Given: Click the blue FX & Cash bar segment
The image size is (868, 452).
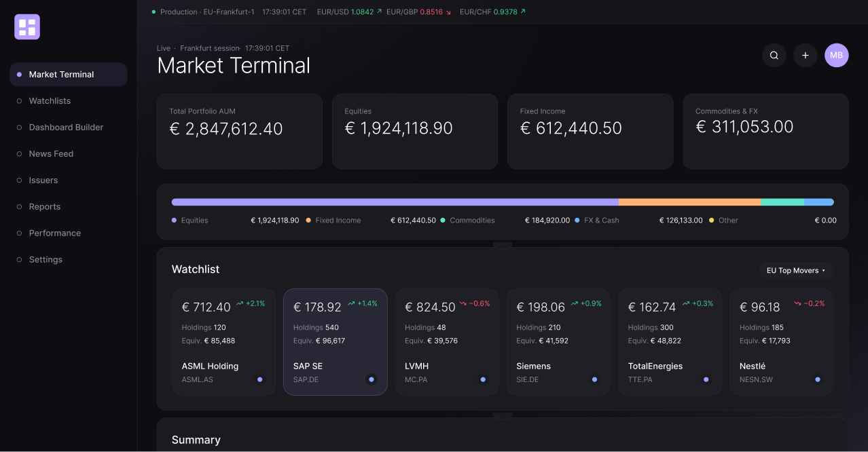Looking at the screenshot, I should click(x=819, y=202).
